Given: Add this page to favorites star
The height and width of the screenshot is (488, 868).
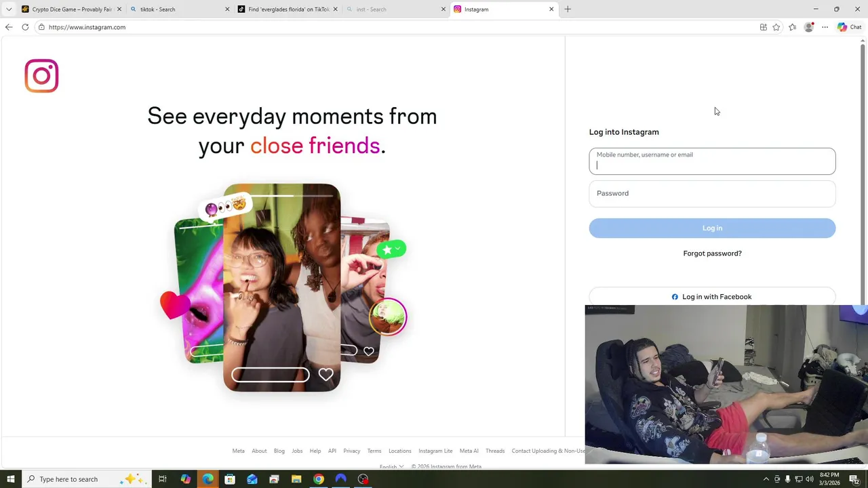Looking at the screenshot, I should (776, 27).
